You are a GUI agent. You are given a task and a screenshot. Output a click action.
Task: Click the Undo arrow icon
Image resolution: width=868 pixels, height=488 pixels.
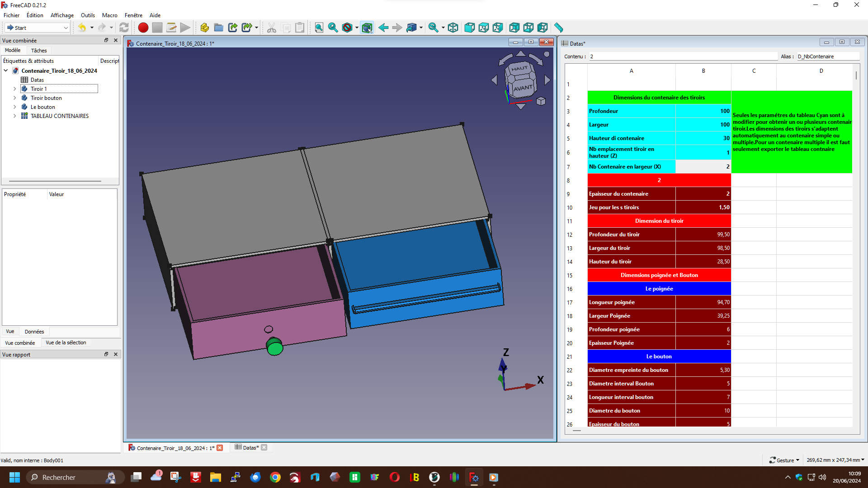(x=82, y=28)
